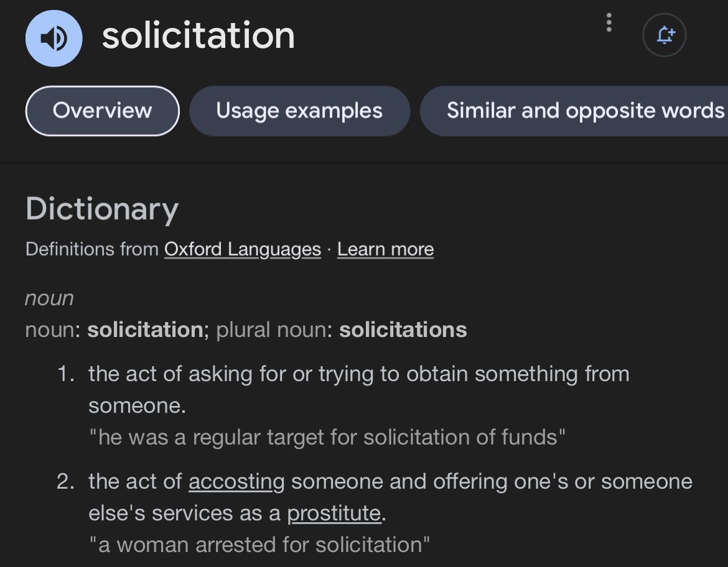Viewport: 728px width, 567px height.
Task: Click the bell alert icon
Action: point(664,35)
